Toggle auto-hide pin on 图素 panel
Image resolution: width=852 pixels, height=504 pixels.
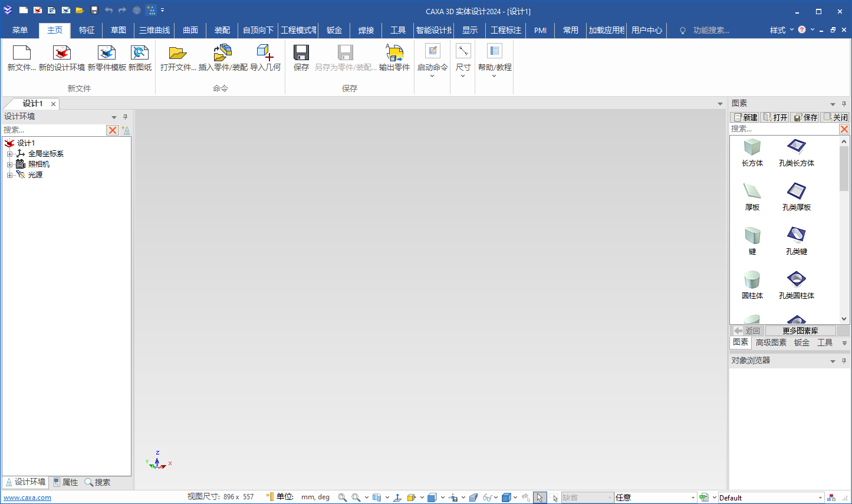coord(844,104)
